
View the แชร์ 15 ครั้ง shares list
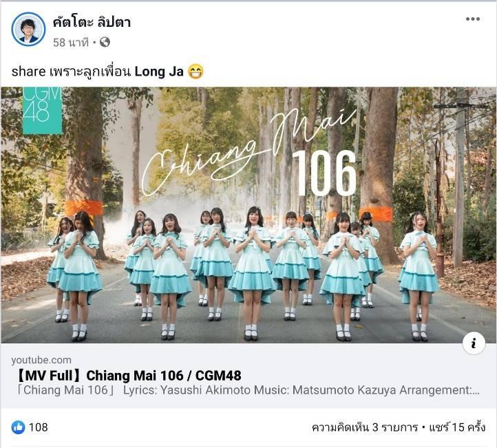[457, 427]
